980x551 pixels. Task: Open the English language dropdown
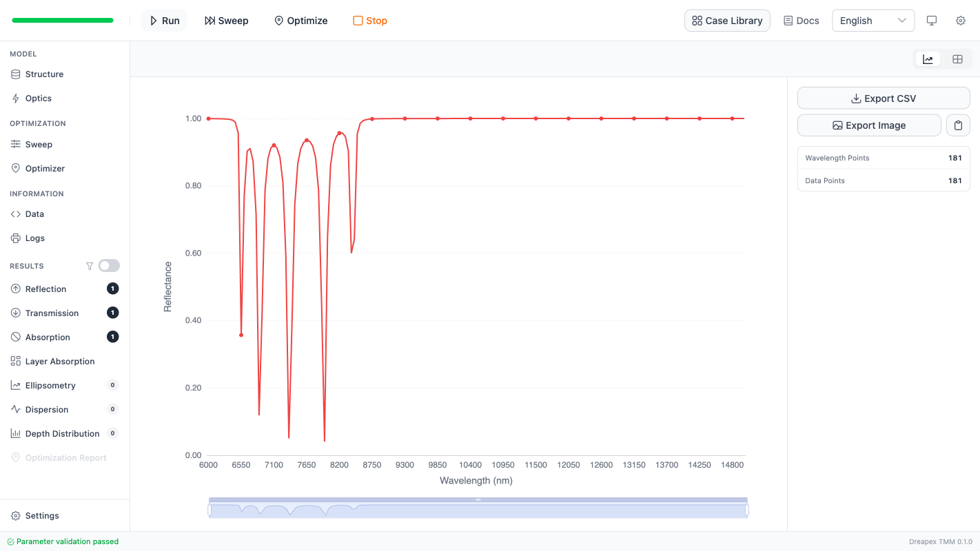[x=872, y=21]
